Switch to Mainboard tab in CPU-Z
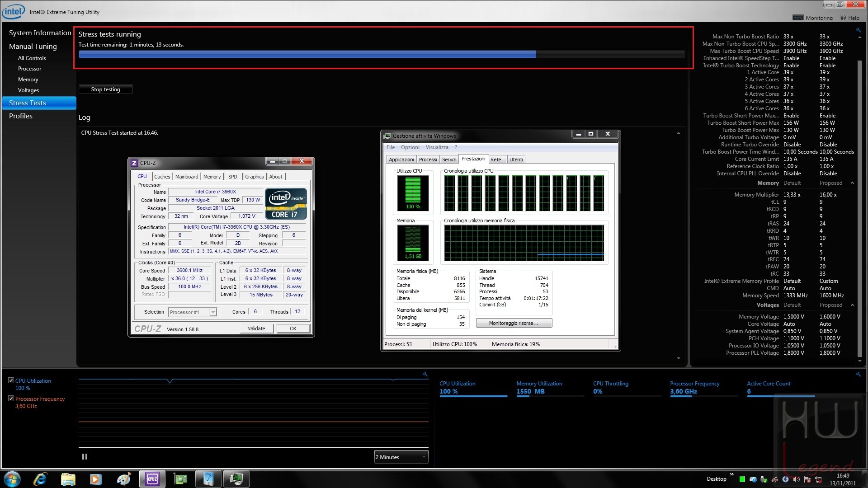Image resolution: width=868 pixels, height=488 pixels. click(x=187, y=177)
